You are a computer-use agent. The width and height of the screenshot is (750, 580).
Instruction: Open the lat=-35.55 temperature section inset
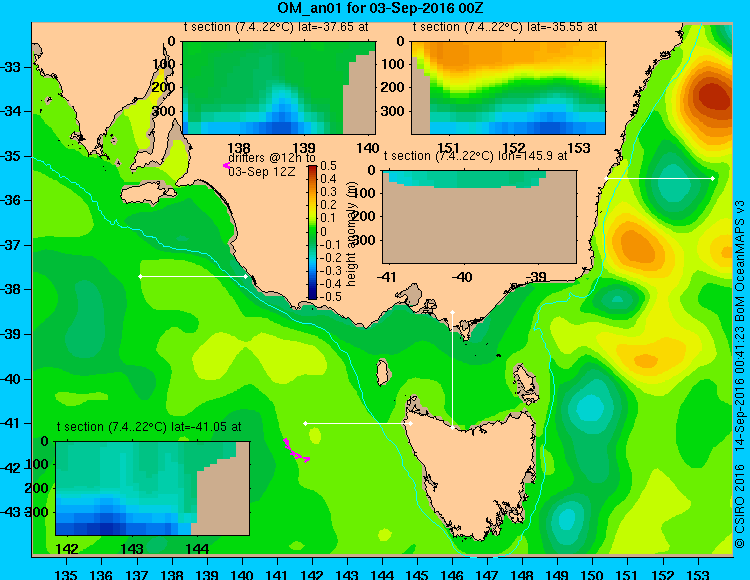tap(508, 88)
